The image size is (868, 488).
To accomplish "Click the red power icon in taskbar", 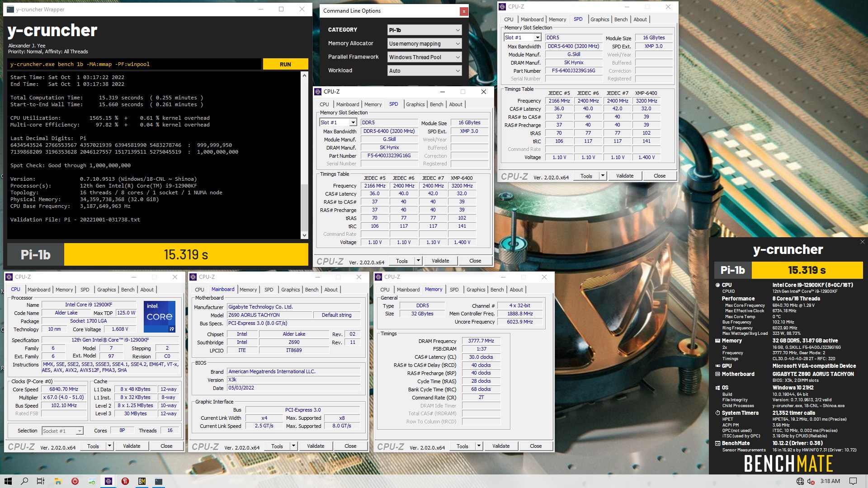I will tap(75, 481).
